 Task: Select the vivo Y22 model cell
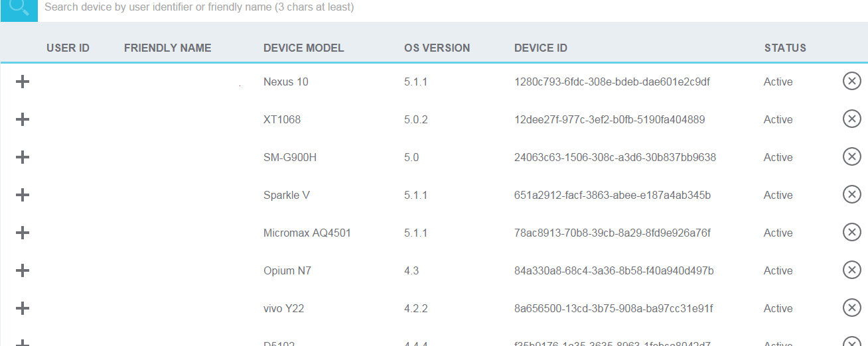(x=284, y=308)
